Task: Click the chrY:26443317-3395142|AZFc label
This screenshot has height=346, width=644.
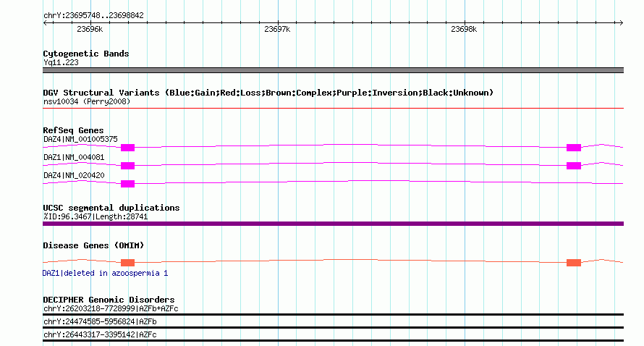Action: (100, 335)
